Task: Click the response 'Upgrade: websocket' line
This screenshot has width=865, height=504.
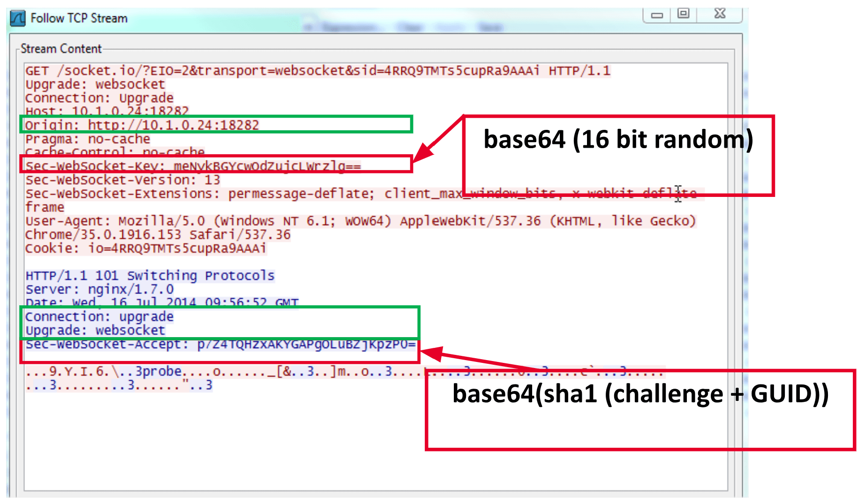Action: click(x=95, y=331)
